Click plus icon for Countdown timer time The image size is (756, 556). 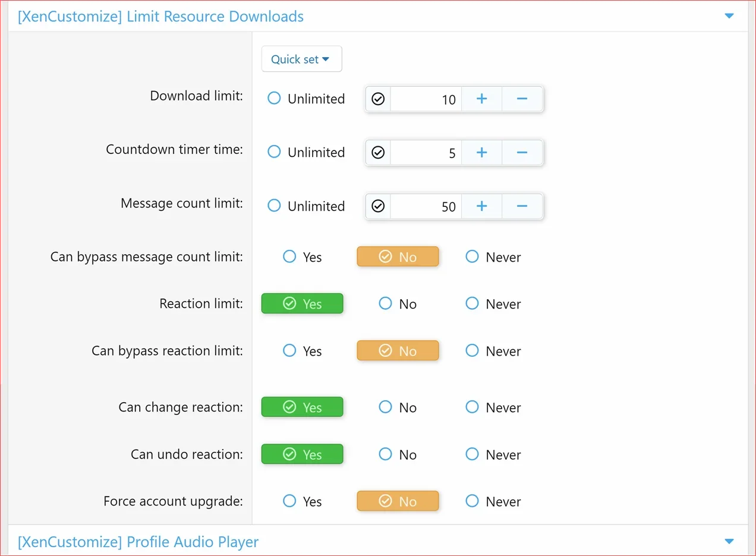481,153
